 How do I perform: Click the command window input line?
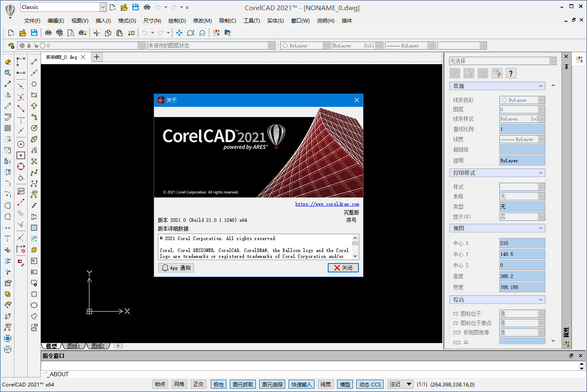(x=309, y=374)
